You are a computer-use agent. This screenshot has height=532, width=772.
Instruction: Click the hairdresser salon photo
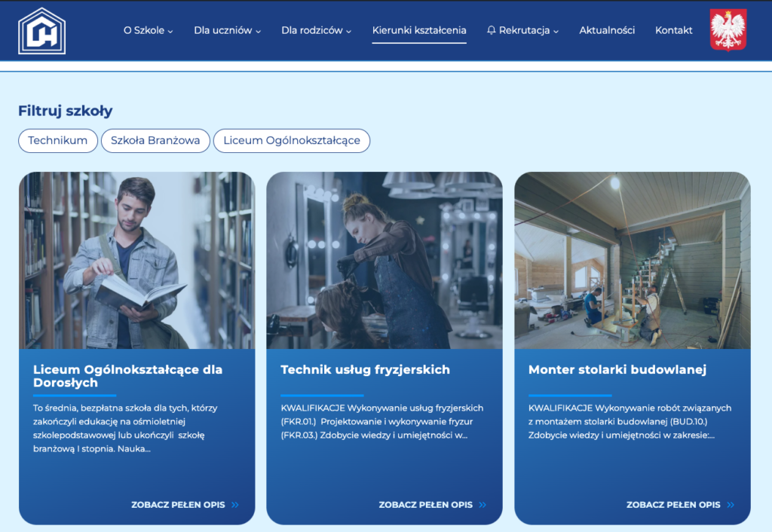384,260
